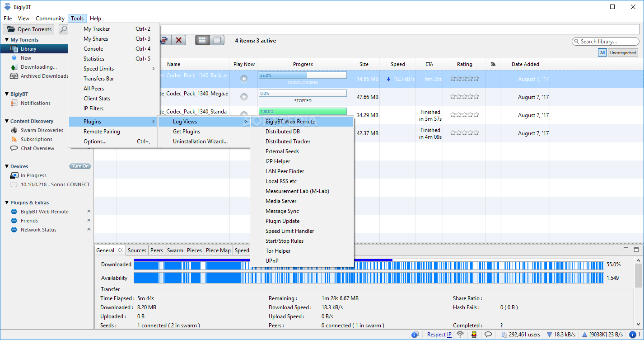Click the New torrents blue dot icon
Viewport: 644px width, 340px height.
pos(14,58)
